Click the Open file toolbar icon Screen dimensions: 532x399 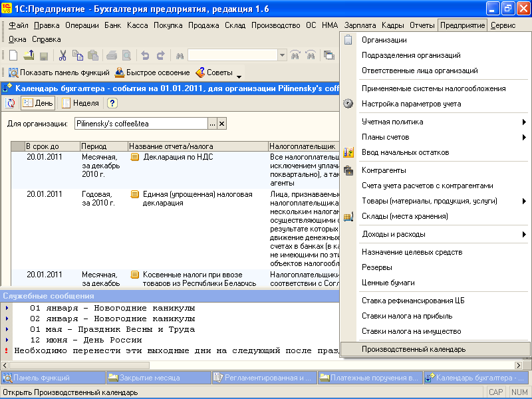(29, 55)
